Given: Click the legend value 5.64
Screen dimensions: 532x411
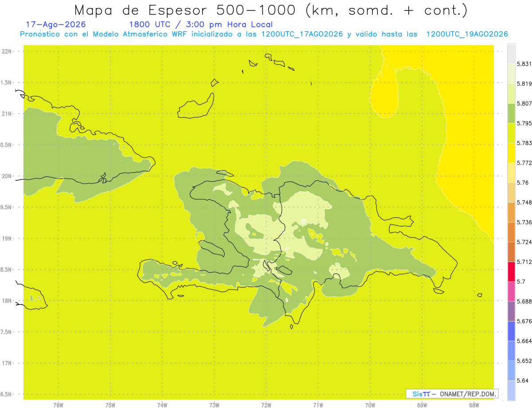Looking at the screenshot, I should pos(524,380).
